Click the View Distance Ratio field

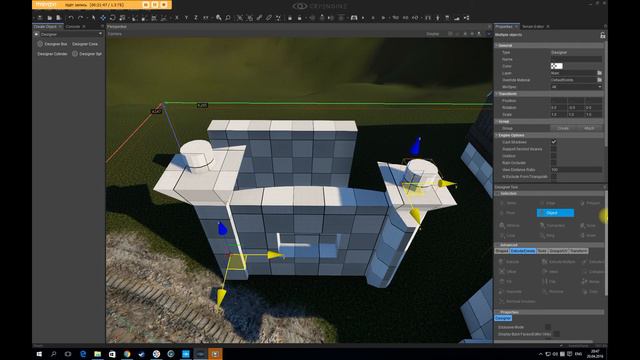[x=576, y=169]
